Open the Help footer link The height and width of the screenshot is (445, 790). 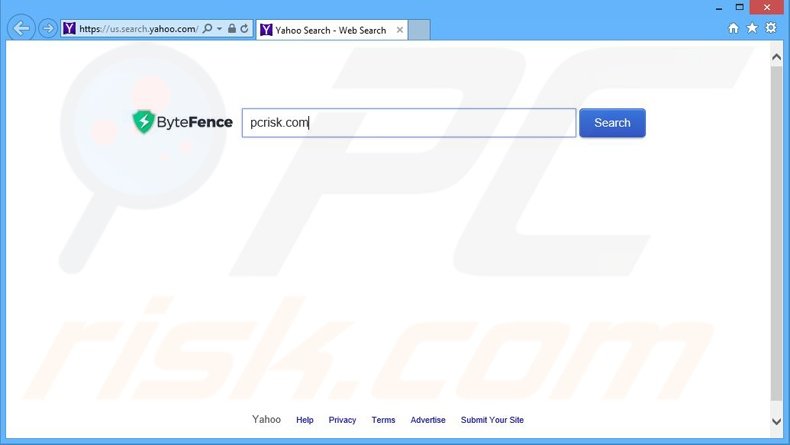305,420
